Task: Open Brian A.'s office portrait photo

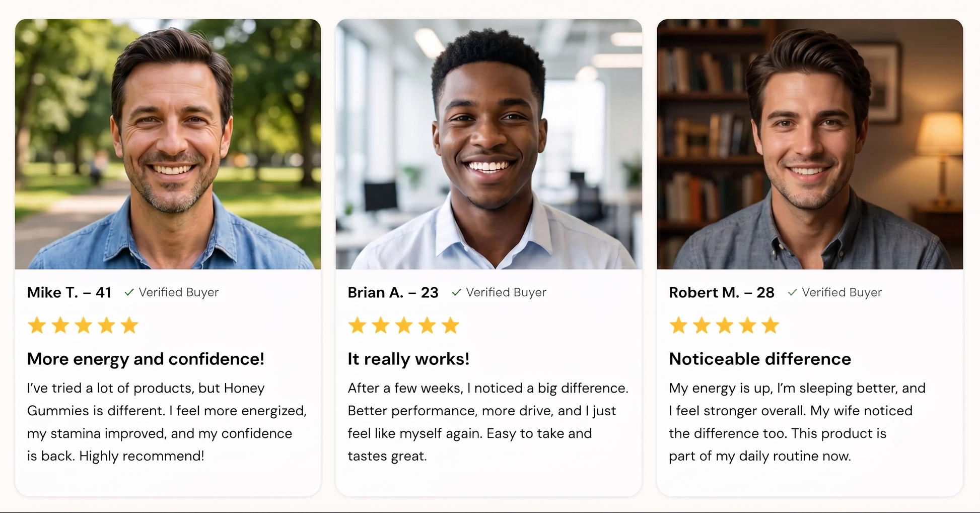Action: pos(488,144)
